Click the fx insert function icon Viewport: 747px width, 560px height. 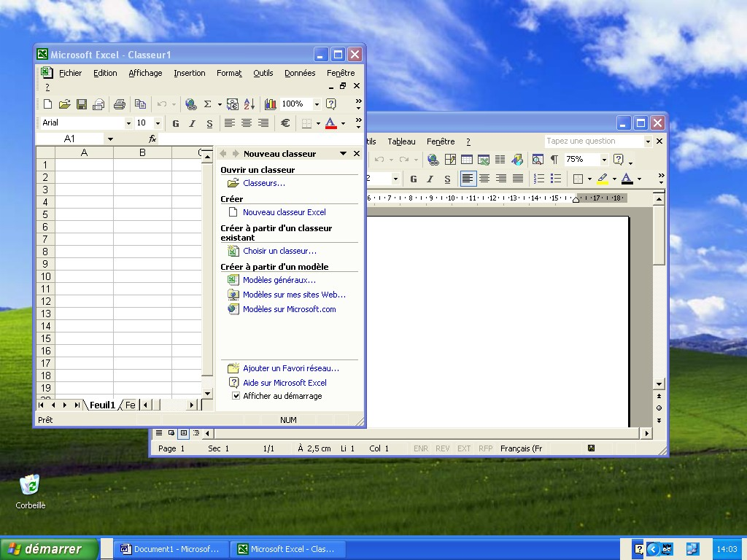(x=152, y=139)
